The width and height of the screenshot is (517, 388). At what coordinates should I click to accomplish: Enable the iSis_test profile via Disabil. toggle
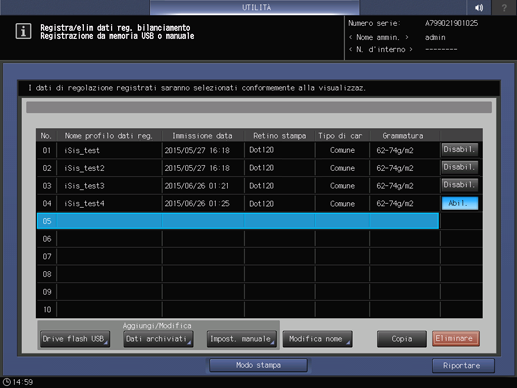coord(460,150)
